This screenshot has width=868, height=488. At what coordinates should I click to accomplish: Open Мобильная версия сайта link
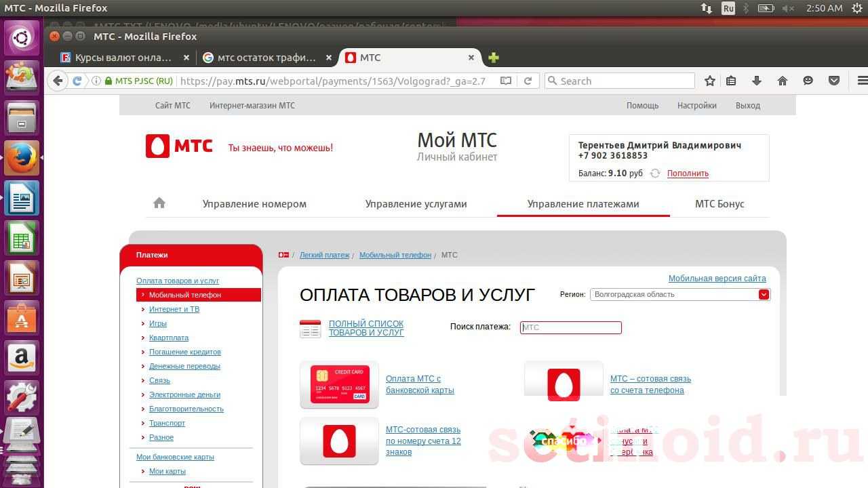click(717, 279)
